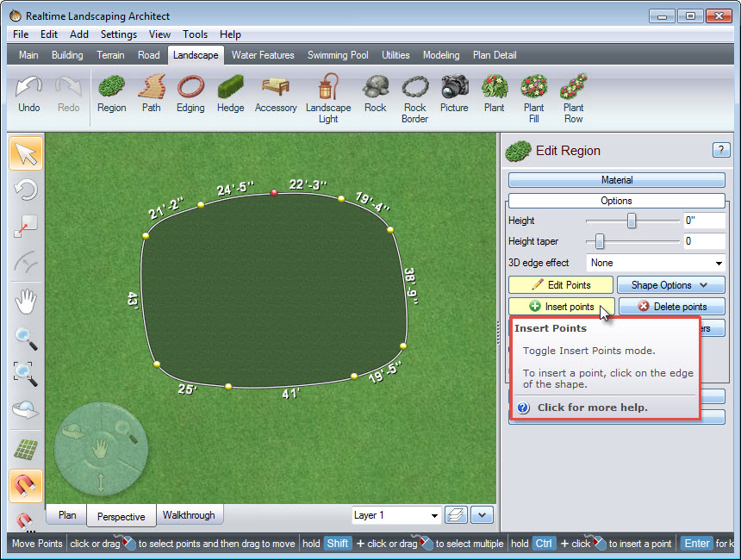Open the View menu
This screenshot has height=560, width=741.
point(159,34)
